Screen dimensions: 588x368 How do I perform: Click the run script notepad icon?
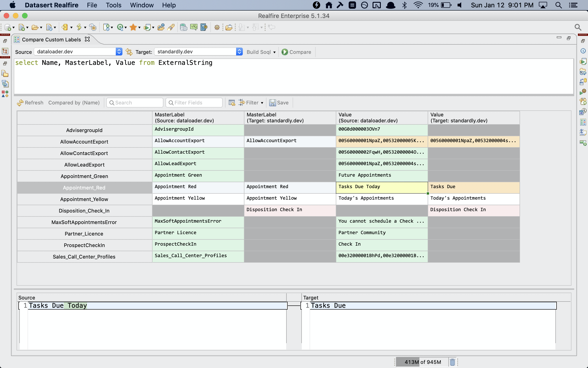click(147, 27)
